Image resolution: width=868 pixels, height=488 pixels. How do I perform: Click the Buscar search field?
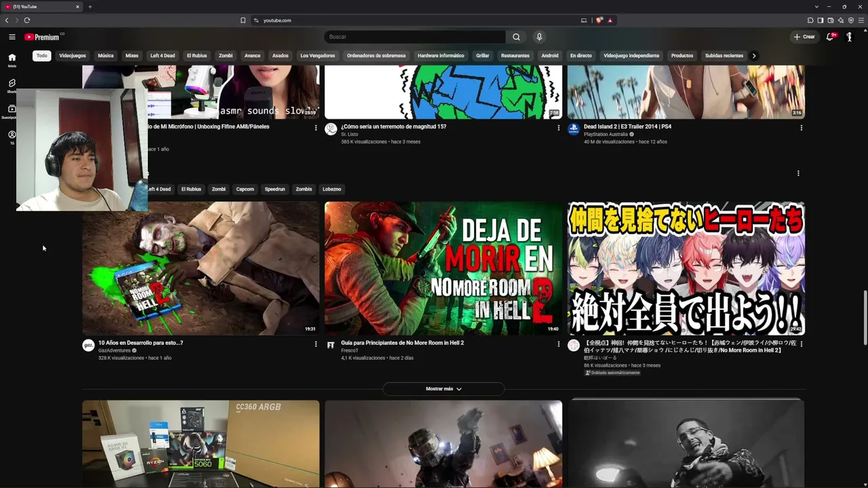414,37
